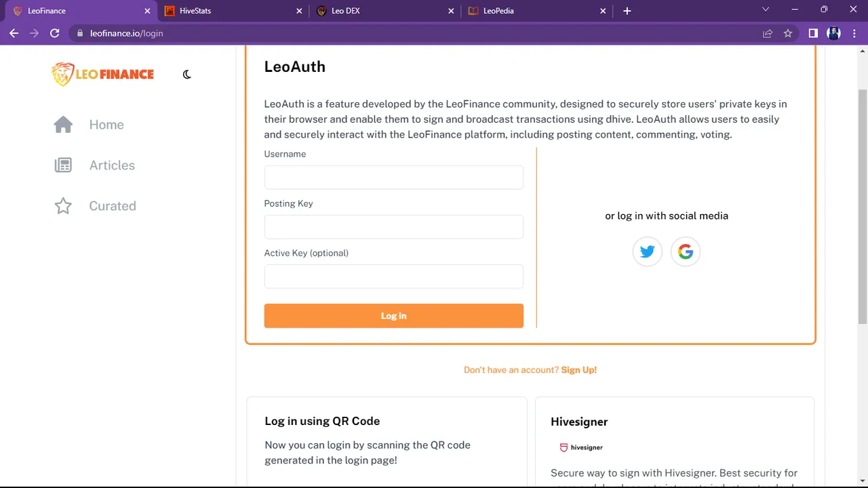Viewport: 868px width, 488px height.
Task: Select the Posting Key field
Action: [x=394, y=227]
